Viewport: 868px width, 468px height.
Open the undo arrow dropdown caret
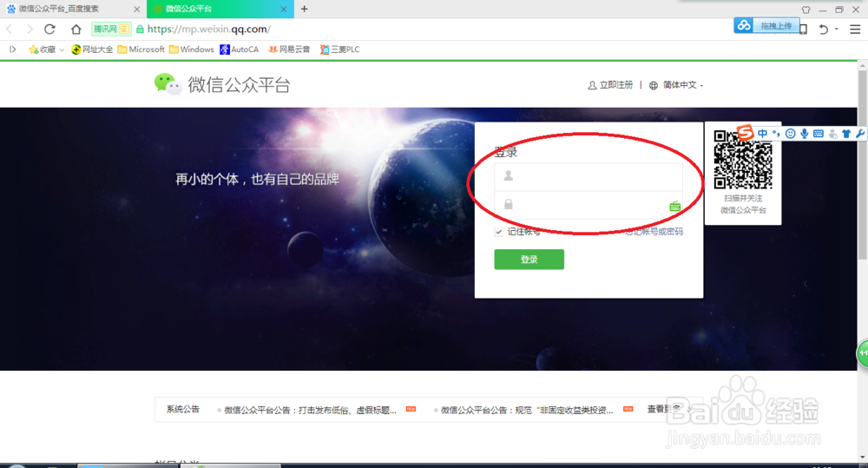(837, 30)
